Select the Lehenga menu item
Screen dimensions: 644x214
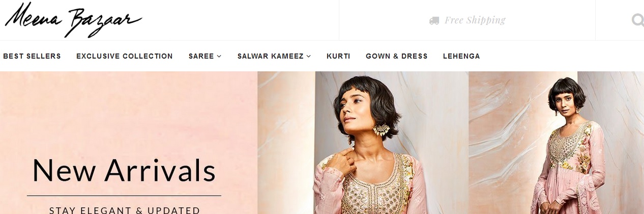point(461,56)
